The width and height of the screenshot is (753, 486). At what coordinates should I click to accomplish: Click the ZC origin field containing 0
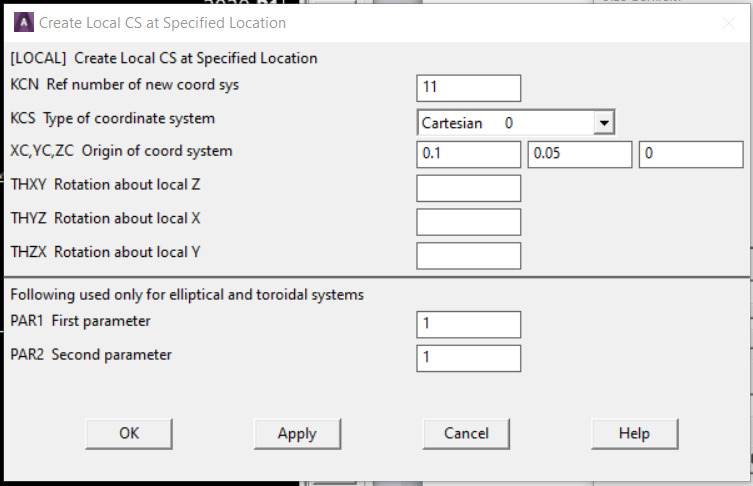(x=690, y=155)
